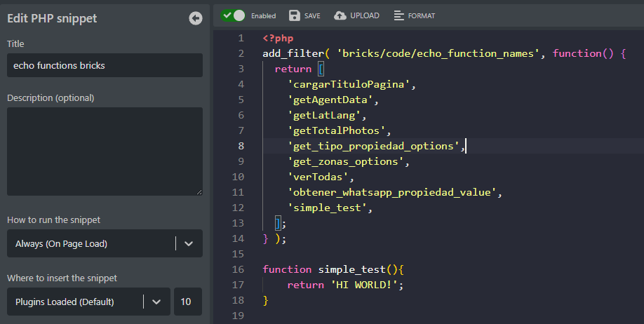Click the 'getAgentData' code line
The height and width of the screenshot is (324, 644).
333,100
